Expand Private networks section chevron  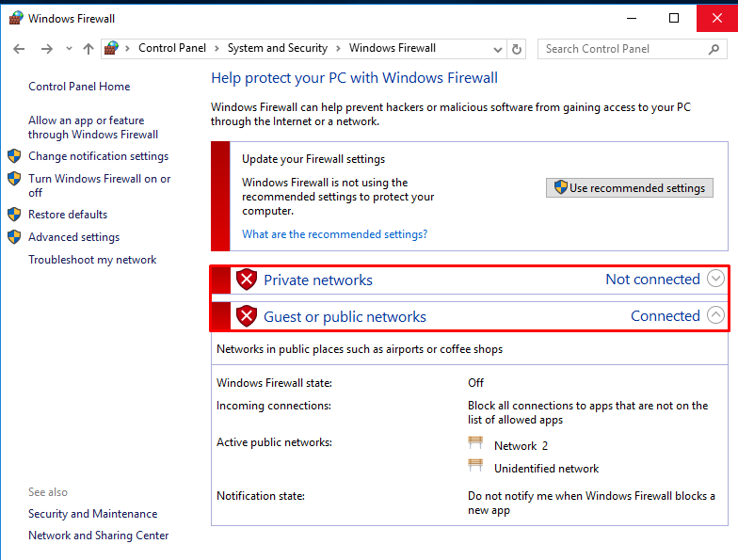point(715,279)
